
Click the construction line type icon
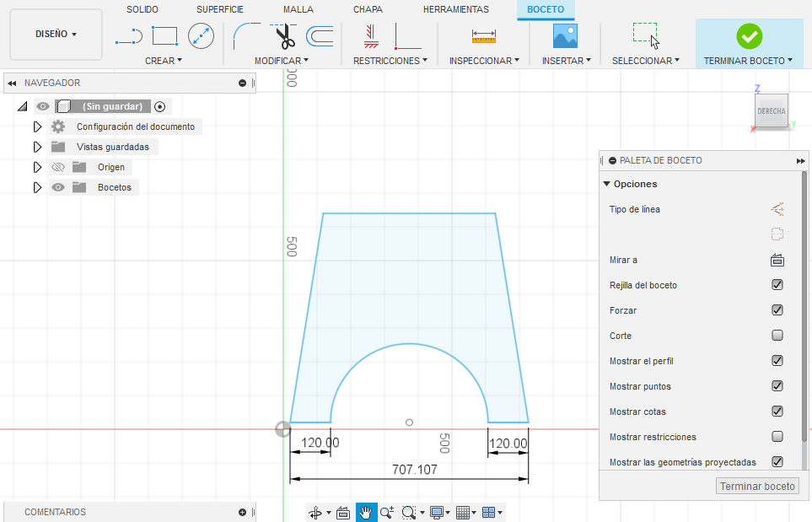[777, 209]
